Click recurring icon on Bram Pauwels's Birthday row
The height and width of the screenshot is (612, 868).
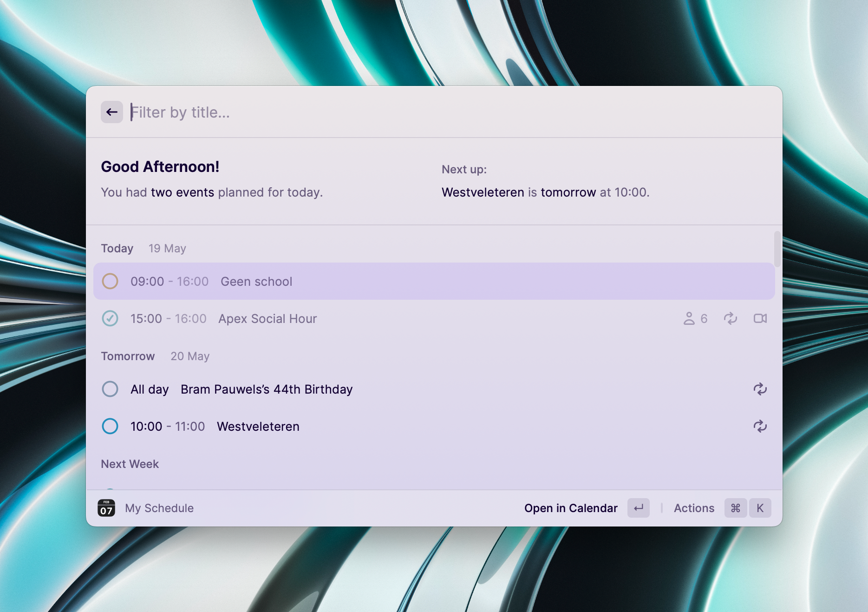click(x=760, y=389)
